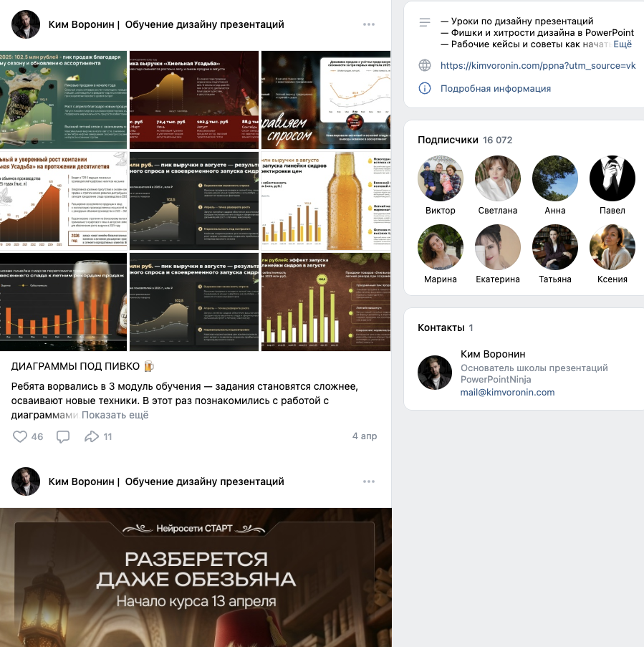Open the kimvoronin.com website link
This screenshot has height=647, width=644.
pyautogui.click(x=538, y=65)
